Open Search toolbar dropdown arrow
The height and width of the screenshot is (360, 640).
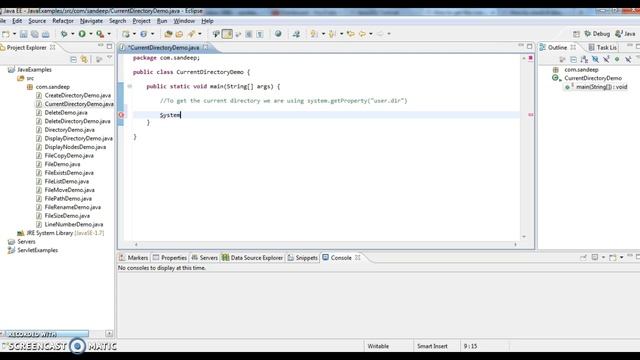[x=200, y=34]
